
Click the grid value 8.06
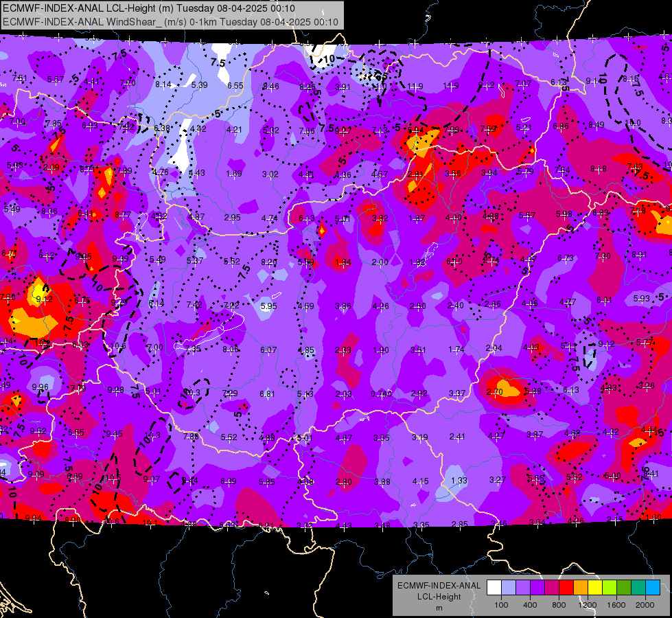click(x=230, y=349)
